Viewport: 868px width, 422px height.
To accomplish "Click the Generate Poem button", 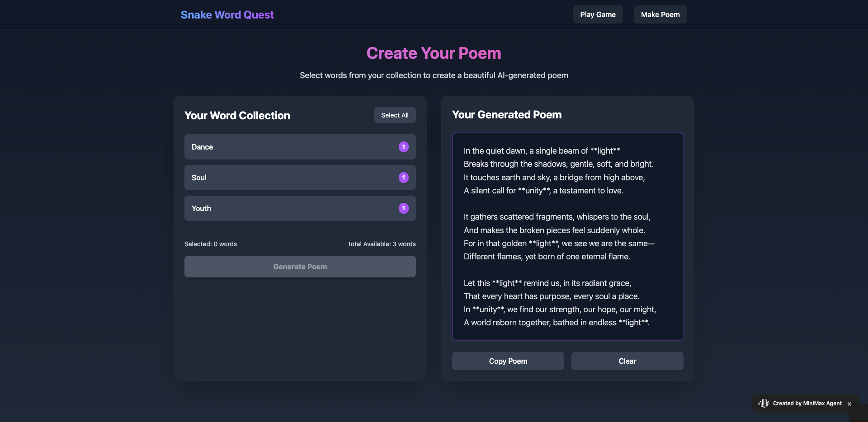I will (x=300, y=267).
